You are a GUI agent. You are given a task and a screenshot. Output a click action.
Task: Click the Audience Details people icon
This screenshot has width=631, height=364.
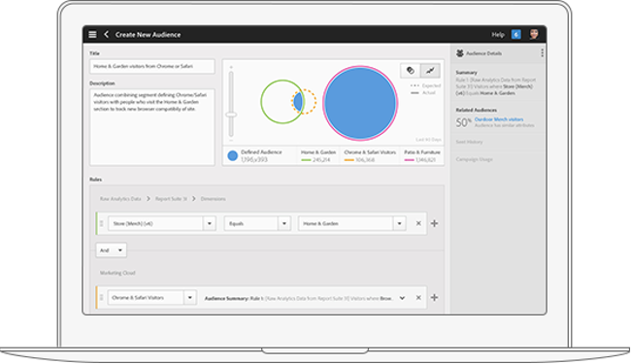coord(460,53)
